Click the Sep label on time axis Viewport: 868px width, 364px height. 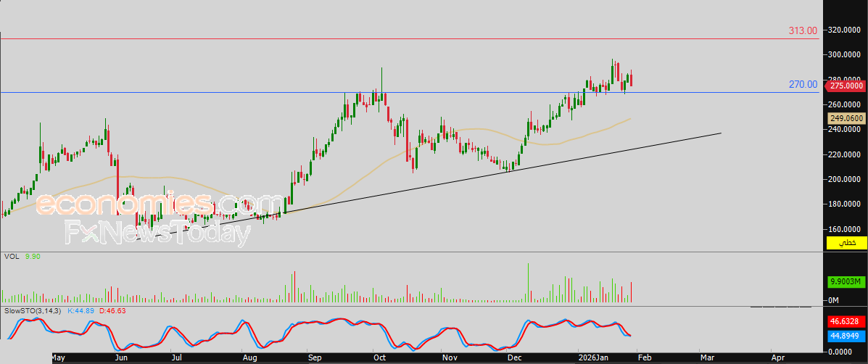(314, 358)
